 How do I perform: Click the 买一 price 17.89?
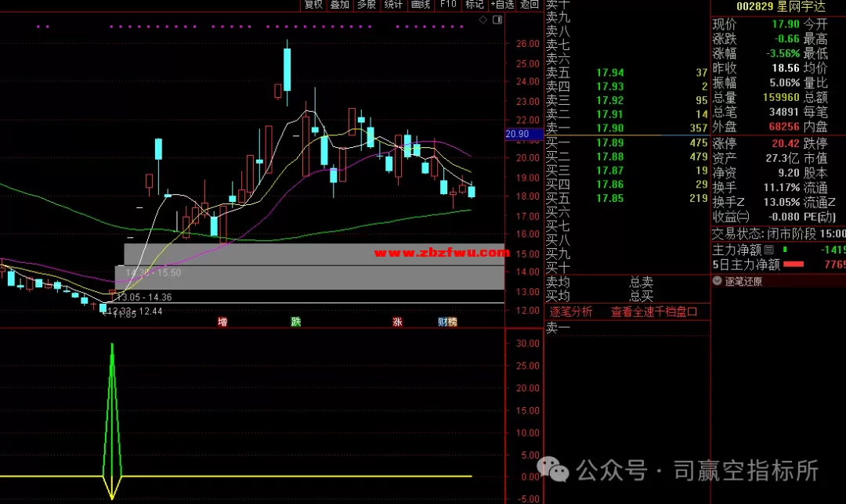[x=609, y=142]
